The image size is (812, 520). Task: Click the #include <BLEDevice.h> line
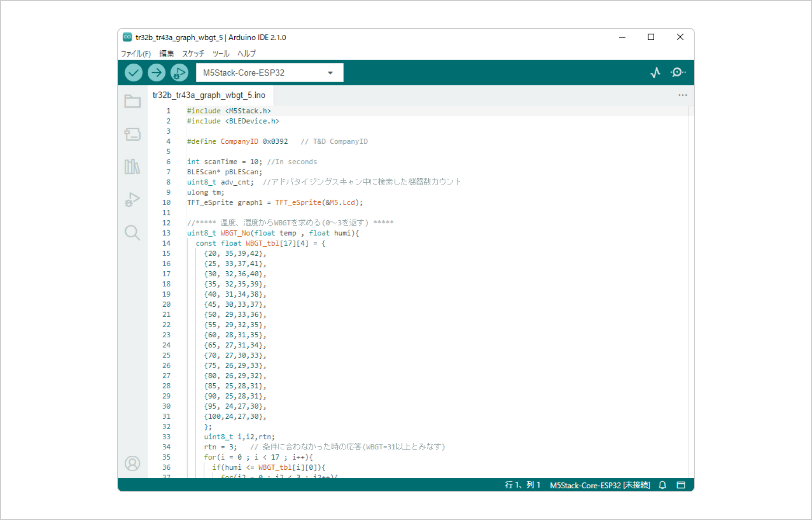click(x=233, y=121)
